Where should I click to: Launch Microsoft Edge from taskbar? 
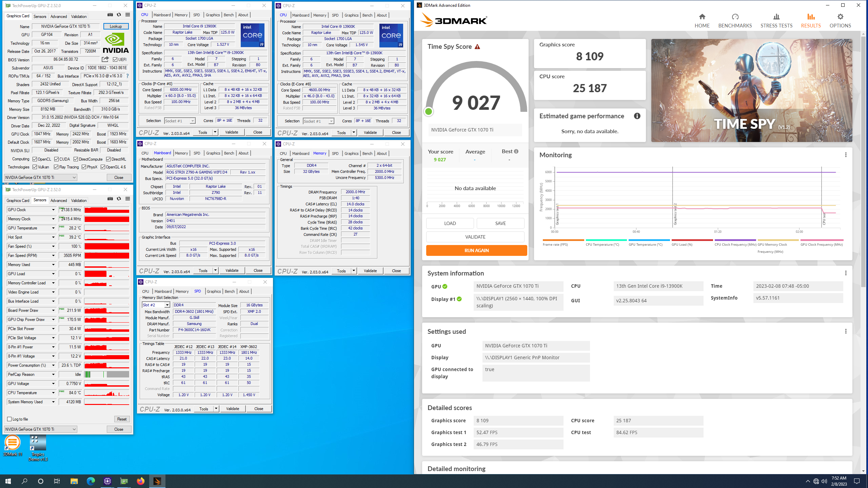[91, 481]
